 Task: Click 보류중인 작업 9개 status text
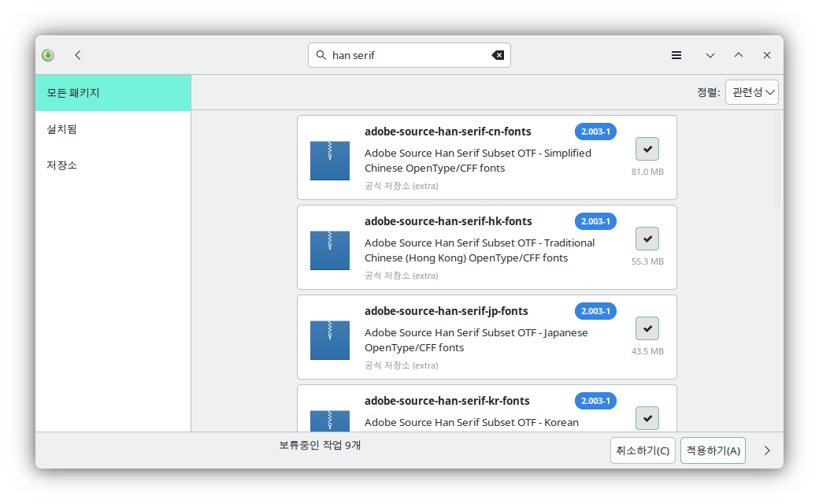(320, 445)
